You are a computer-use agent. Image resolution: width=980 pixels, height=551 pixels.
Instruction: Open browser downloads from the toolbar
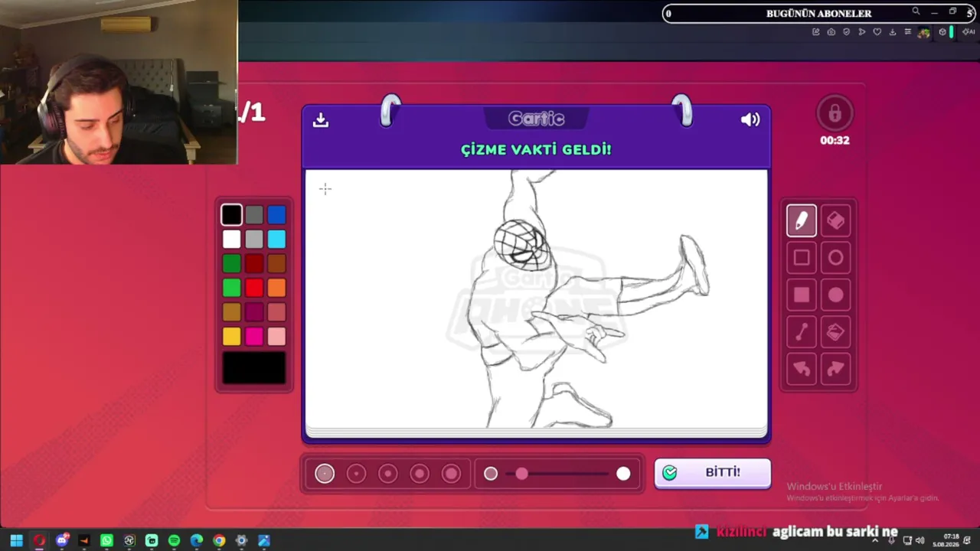coord(892,32)
